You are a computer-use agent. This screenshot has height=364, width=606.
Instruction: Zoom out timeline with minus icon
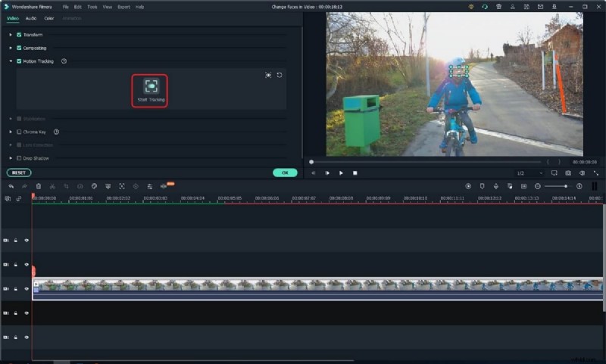tap(538, 186)
